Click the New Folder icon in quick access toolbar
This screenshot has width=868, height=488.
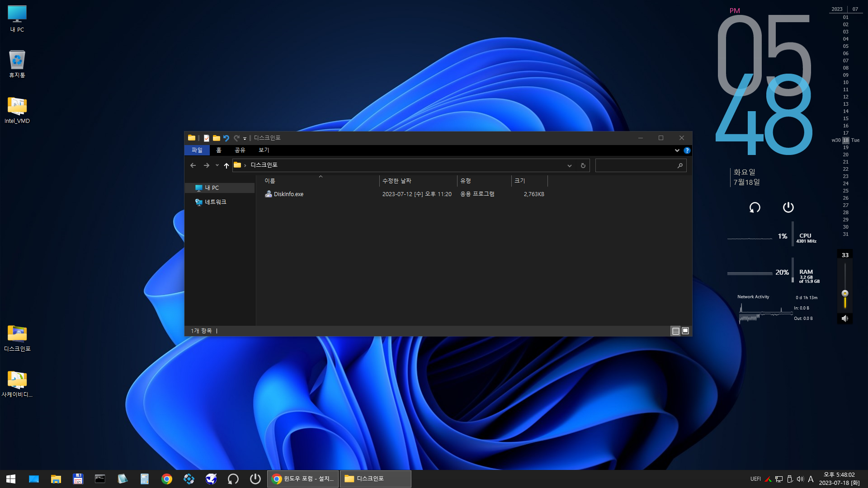click(x=217, y=138)
